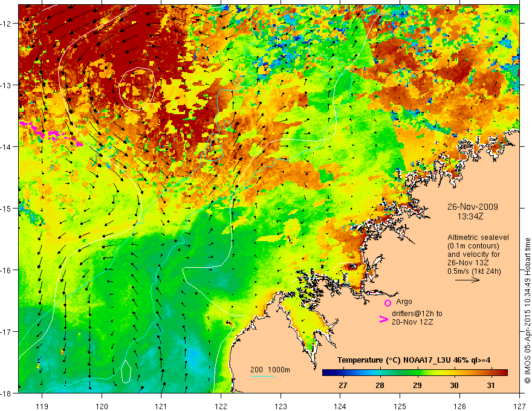Click the longitude axis label 126
This screenshot has height=411, width=532.
click(459, 406)
